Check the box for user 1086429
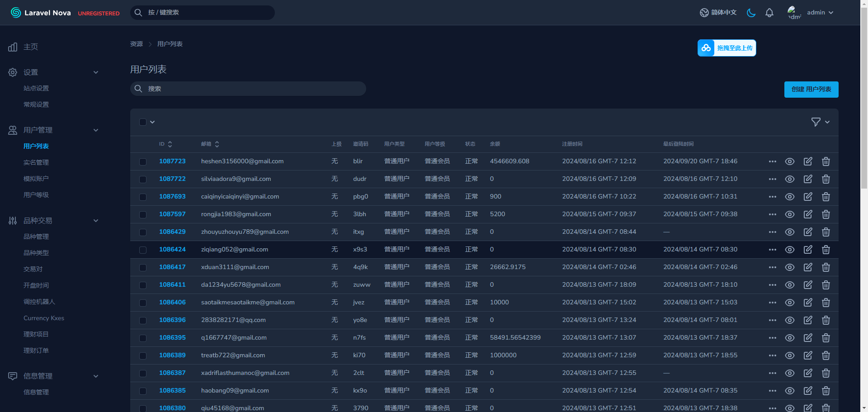The image size is (868, 412). coord(143,232)
